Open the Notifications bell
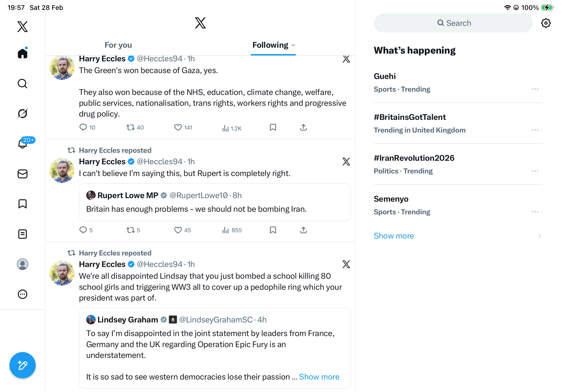Image resolution: width=561 pixels, height=392 pixels. tap(23, 144)
